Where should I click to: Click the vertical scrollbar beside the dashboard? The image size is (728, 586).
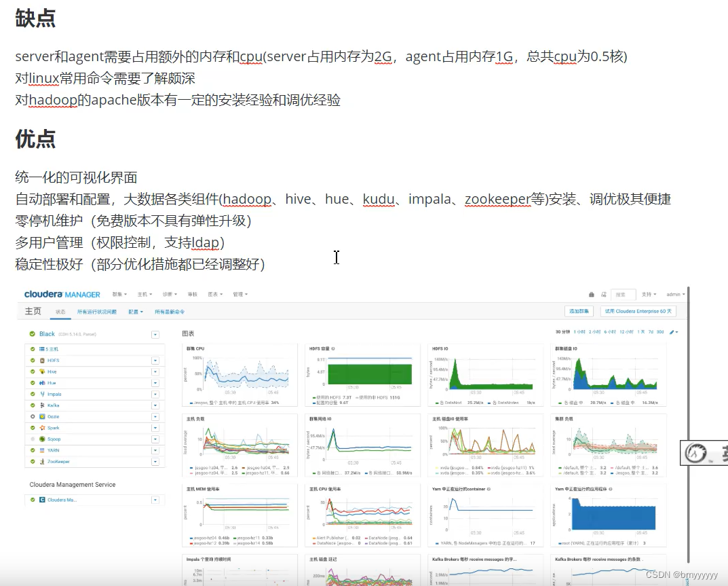tap(688, 425)
